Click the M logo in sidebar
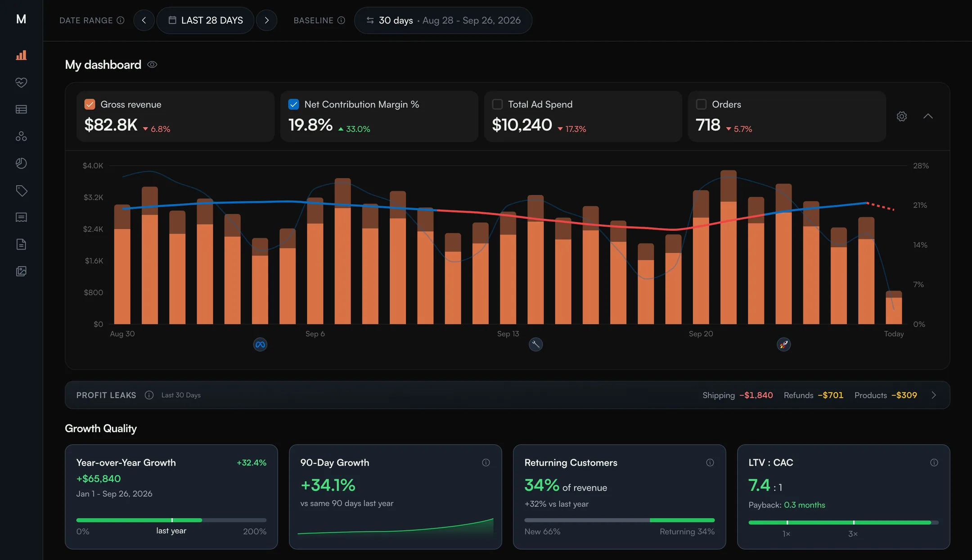Screen dimensions: 972x560 coord(21,19)
